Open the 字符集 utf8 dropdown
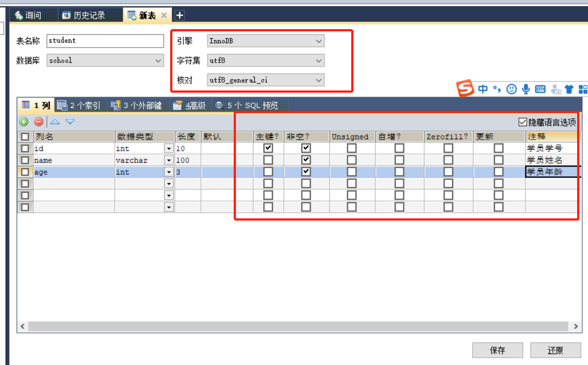This screenshot has height=365, width=588. [x=266, y=60]
